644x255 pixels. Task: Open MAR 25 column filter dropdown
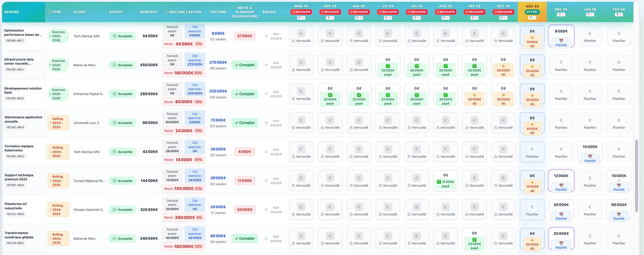[x=301, y=18]
